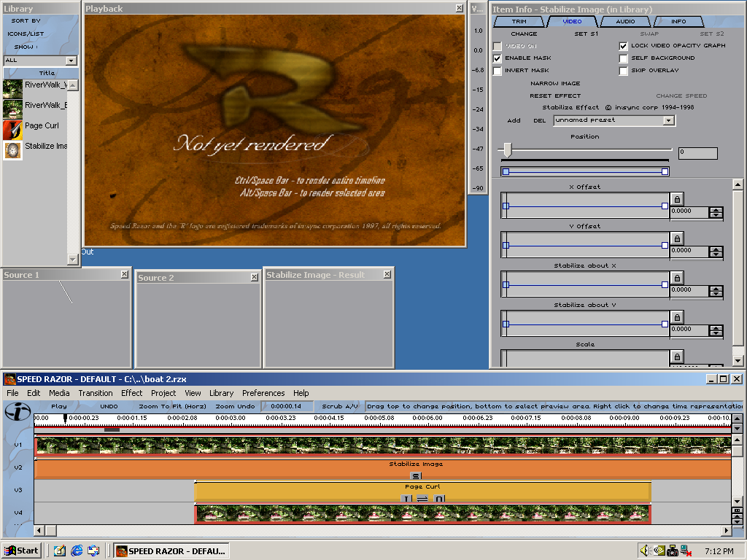Close the Source 2 window
Viewport: 747px width, 560px height.
point(255,277)
